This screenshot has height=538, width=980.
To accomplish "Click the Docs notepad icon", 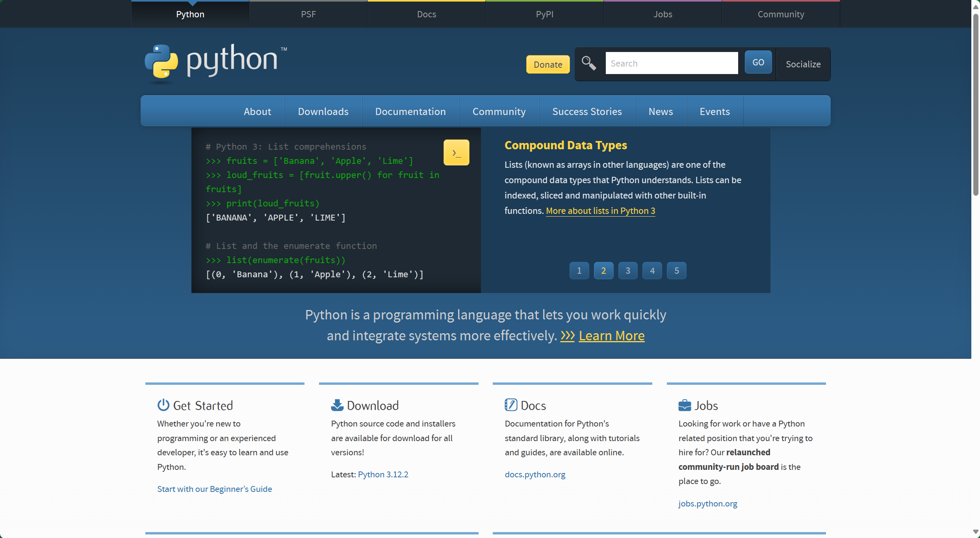I will (511, 405).
